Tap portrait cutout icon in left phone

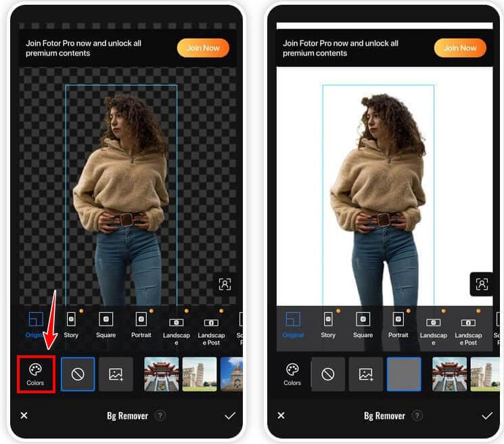pos(225,284)
